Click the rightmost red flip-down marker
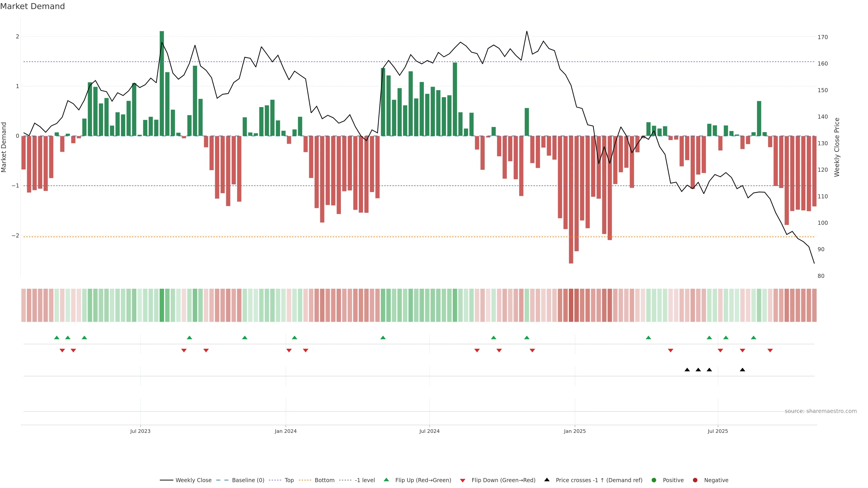The height and width of the screenshot is (488, 868). point(770,351)
